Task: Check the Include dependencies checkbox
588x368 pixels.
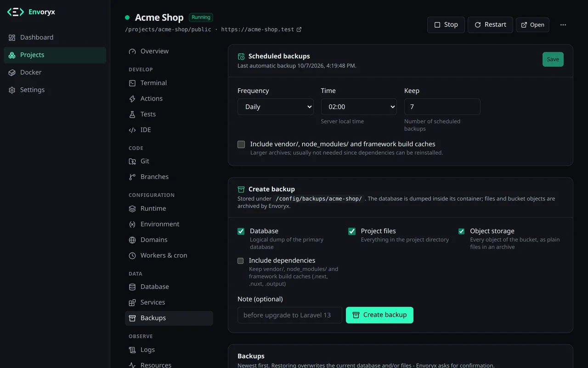Action: click(240, 261)
